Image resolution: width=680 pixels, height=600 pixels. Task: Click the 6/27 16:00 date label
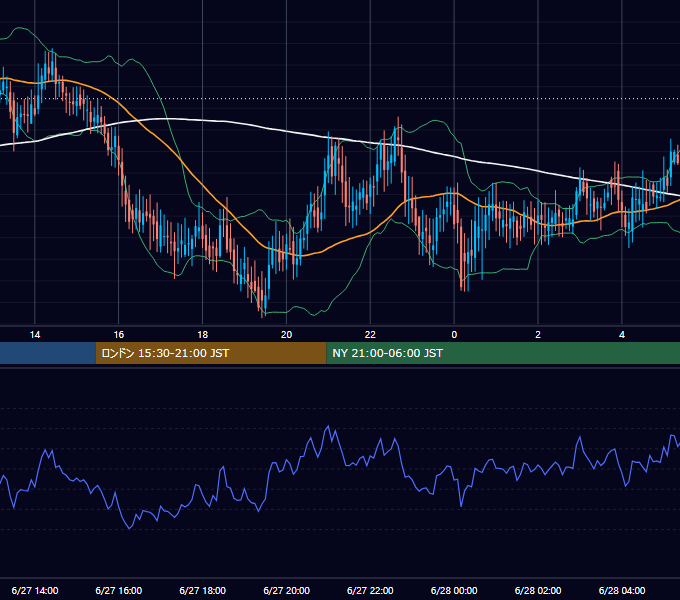pos(118,590)
